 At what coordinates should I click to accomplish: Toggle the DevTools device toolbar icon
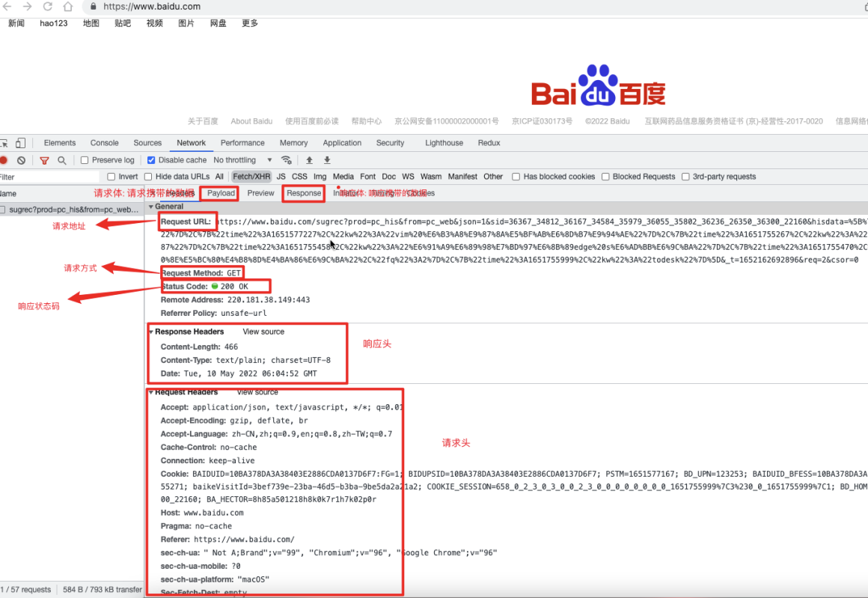coord(20,143)
